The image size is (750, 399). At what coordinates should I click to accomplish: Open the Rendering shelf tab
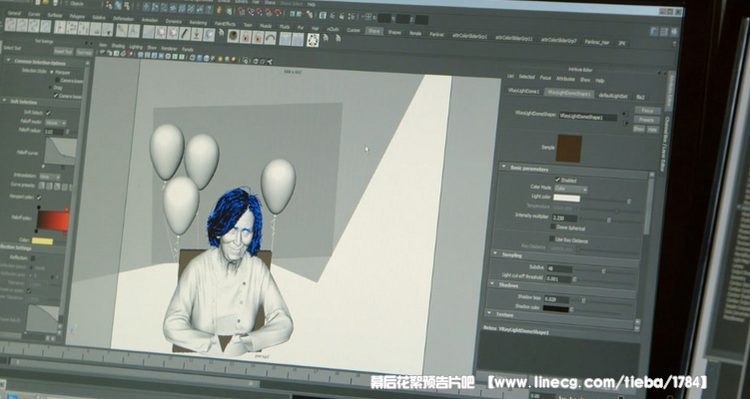198,23
